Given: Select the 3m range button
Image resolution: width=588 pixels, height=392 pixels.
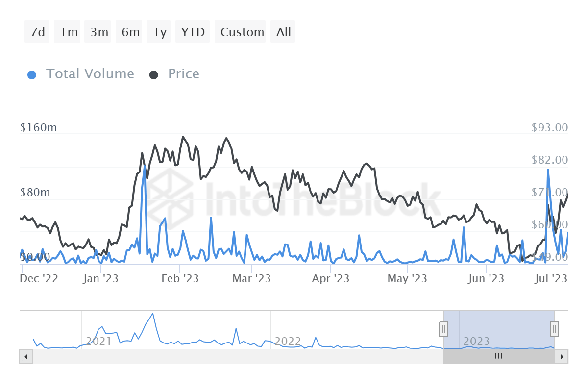Looking at the screenshot, I should click(98, 31).
